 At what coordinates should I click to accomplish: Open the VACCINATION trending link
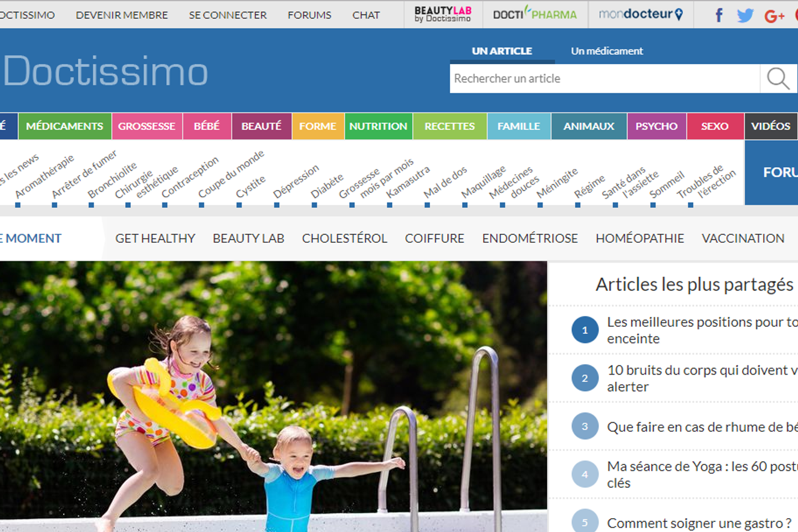[743, 238]
